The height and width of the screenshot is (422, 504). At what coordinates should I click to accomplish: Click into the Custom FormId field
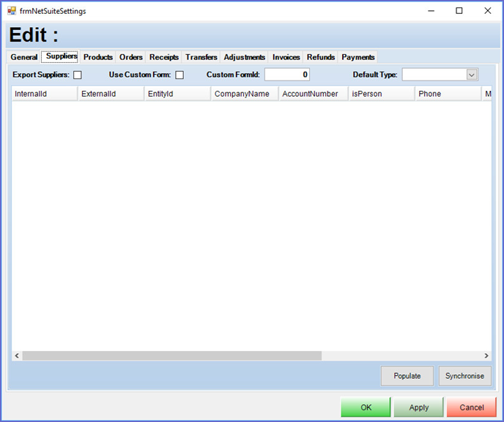(x=286, y=75)
